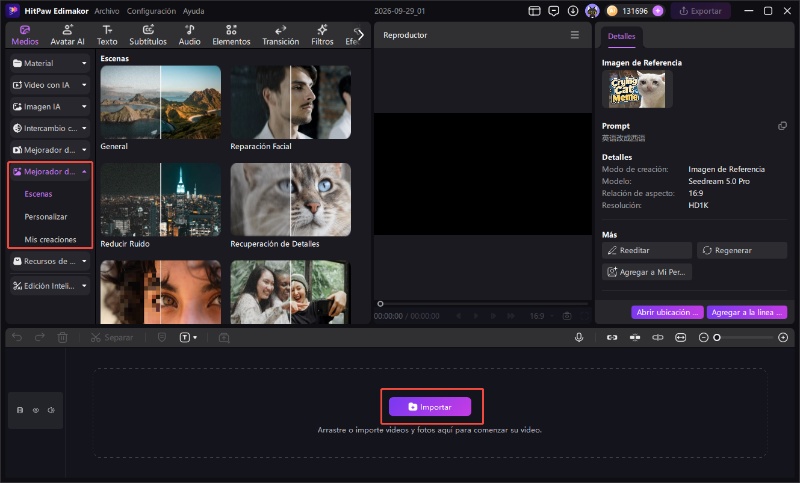Click the timeline zoom slider handle
Screen dimensions: 800x483
click(717, 337)
